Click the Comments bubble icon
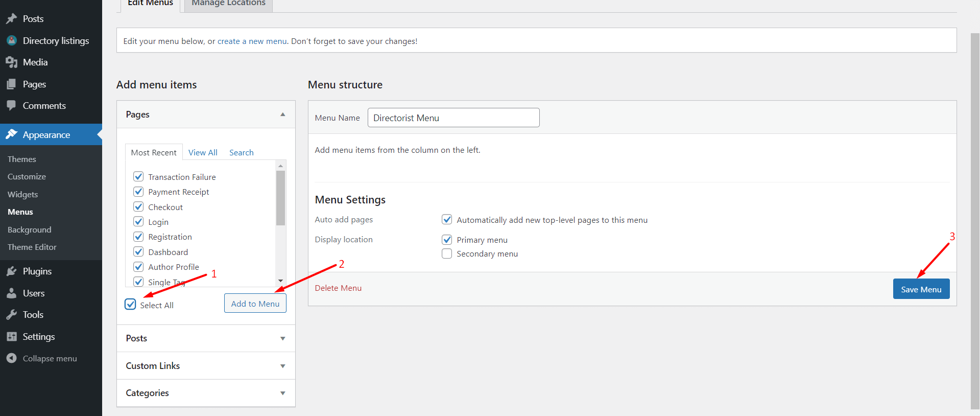Image resolution: width=980 pixels, height=416 pixels. tap(11, 106)
